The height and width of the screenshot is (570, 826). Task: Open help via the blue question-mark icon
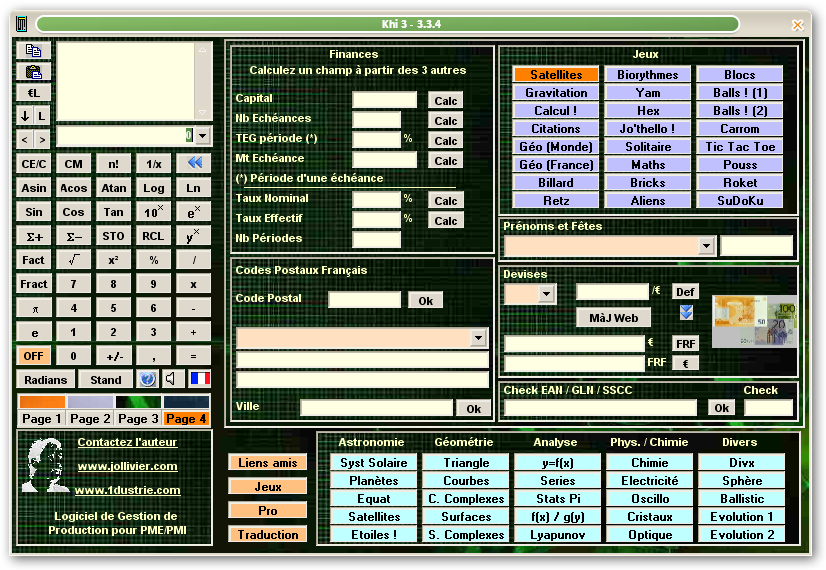coord(148,379)
